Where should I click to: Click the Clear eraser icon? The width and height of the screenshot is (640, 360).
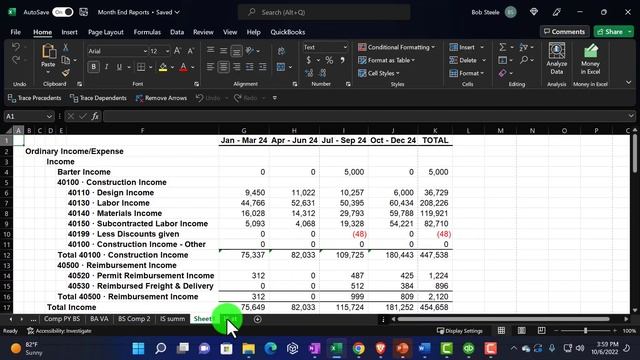(x=502, y=73)
